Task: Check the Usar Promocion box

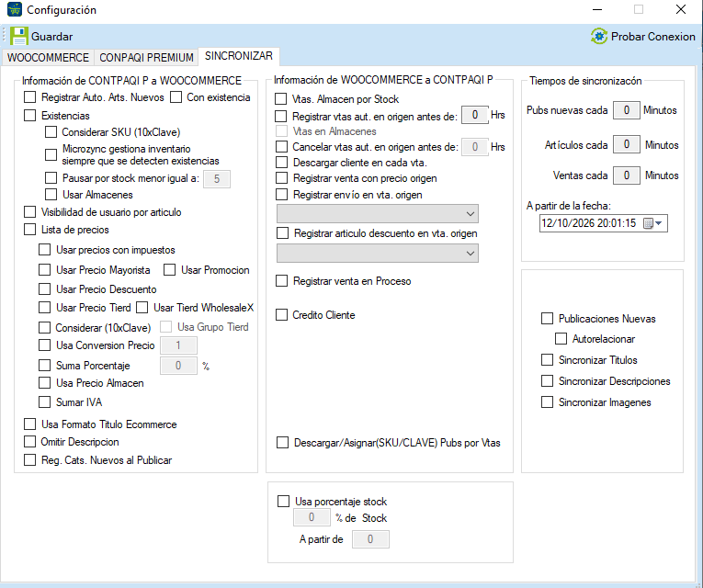Action: pos(169,270)
